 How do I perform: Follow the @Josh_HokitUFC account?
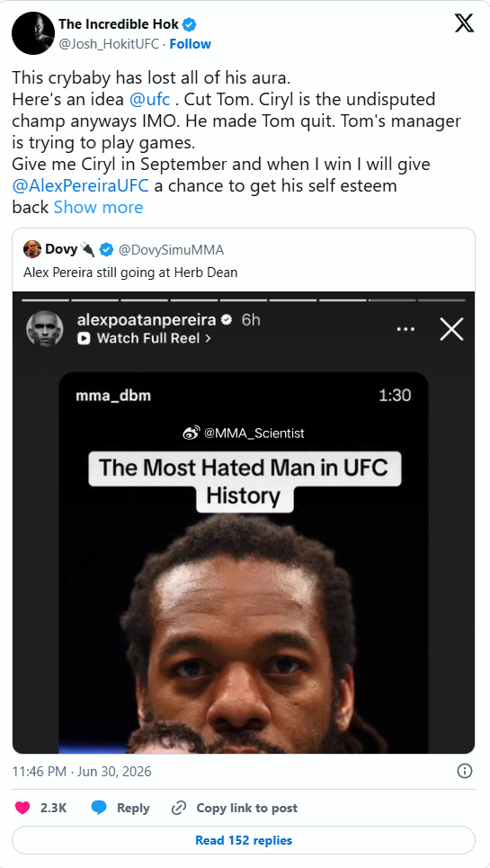click(191, 44)
